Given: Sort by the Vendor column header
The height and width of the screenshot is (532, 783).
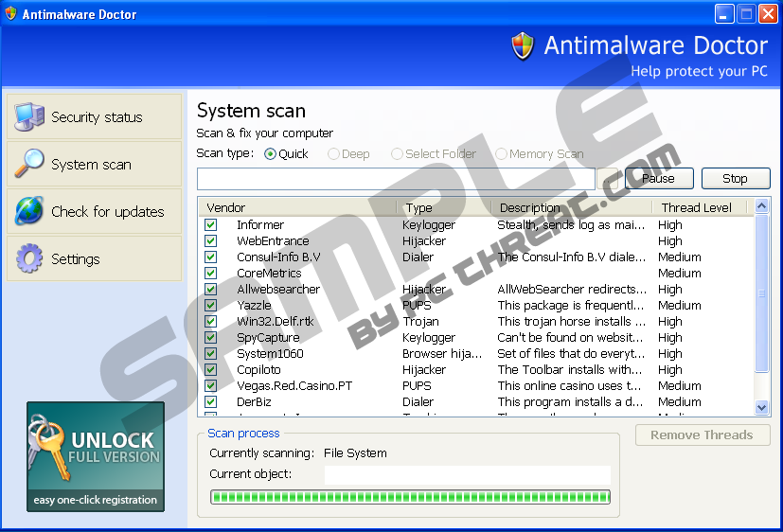Looking at the screenshot, I should [297, 207].
